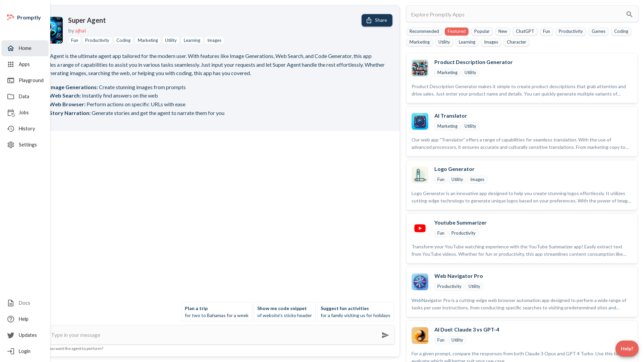
Task: Select the Images filter chip in Explore panel
Action: (x=491, y=42)
